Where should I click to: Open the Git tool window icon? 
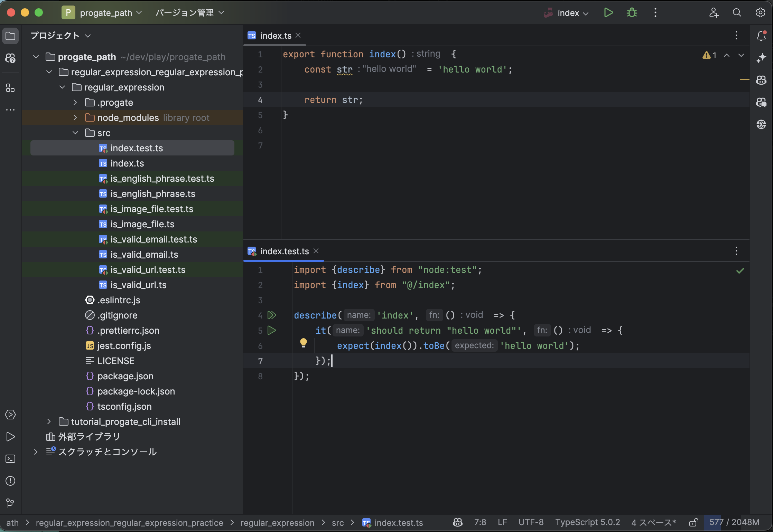click(x=10, y=503)
